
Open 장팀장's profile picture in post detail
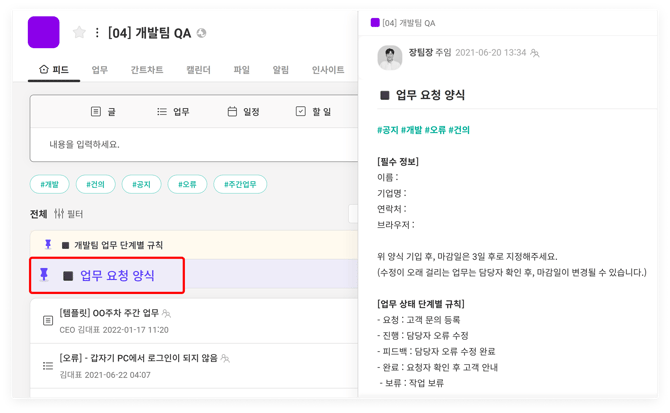[389, 58]
